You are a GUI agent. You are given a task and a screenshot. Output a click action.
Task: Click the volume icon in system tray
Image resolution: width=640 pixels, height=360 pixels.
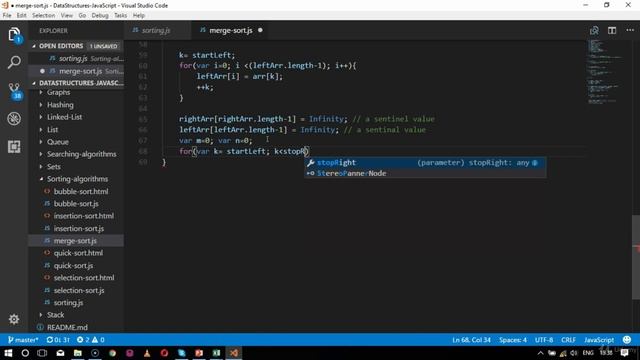[574, 353]
